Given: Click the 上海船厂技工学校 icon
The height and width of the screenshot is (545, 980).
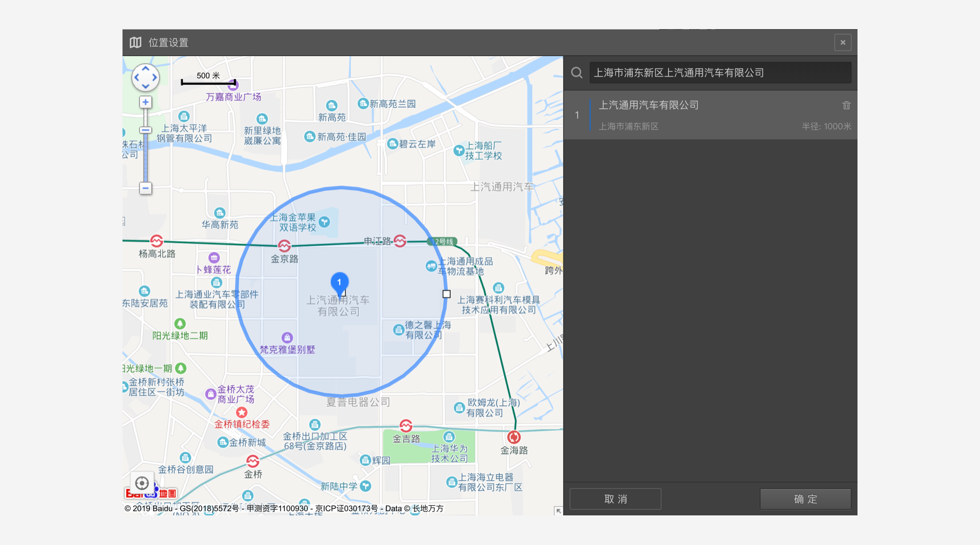Looking at the screenshot, I should [459, 150].
